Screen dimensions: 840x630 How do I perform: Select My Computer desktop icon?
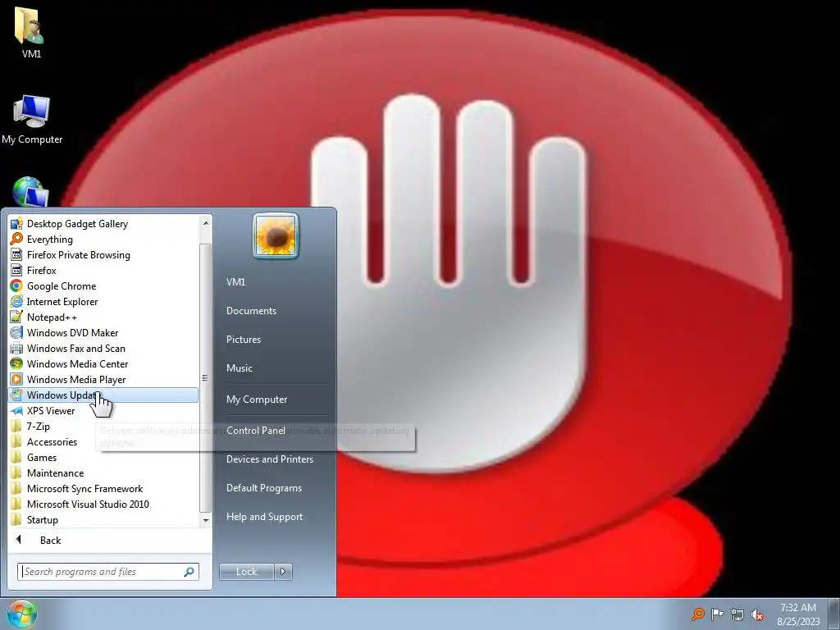pyautogui.click(x=32, y=120)
